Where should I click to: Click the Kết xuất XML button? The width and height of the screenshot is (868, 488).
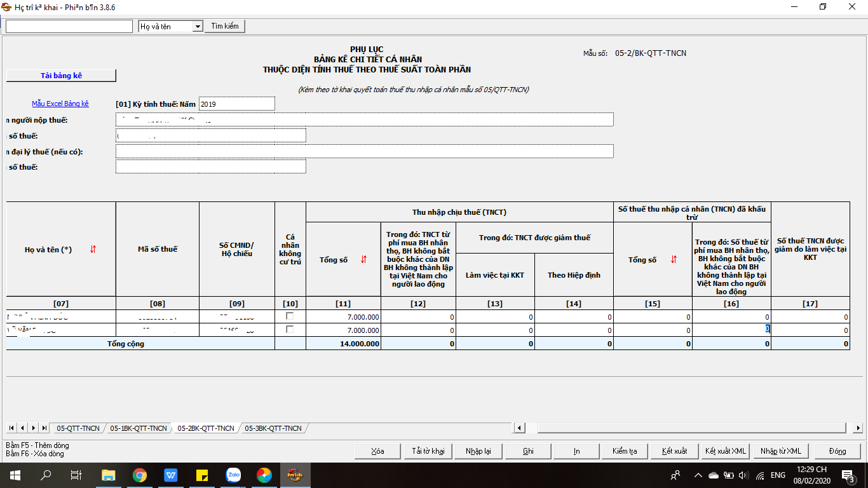[x=725, y=451]
